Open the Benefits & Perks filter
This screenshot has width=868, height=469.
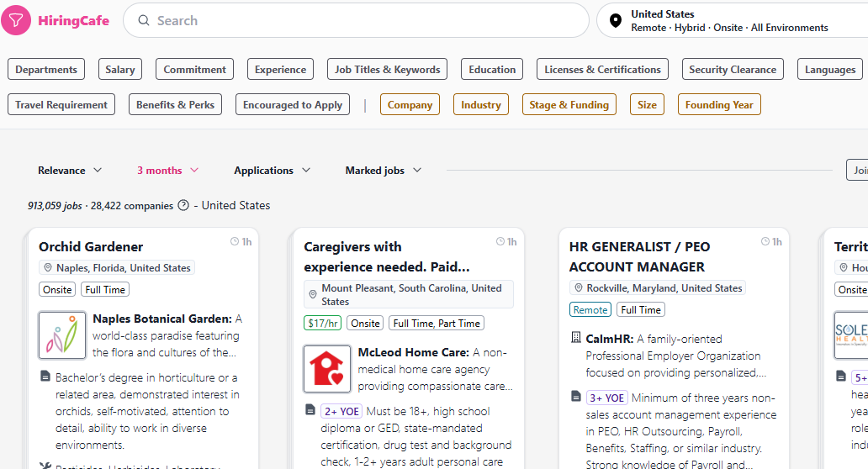click(x=175, y=104)
